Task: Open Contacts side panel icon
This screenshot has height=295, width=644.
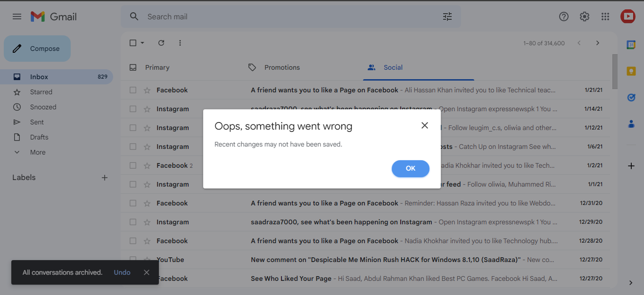Action: (631, 124)
